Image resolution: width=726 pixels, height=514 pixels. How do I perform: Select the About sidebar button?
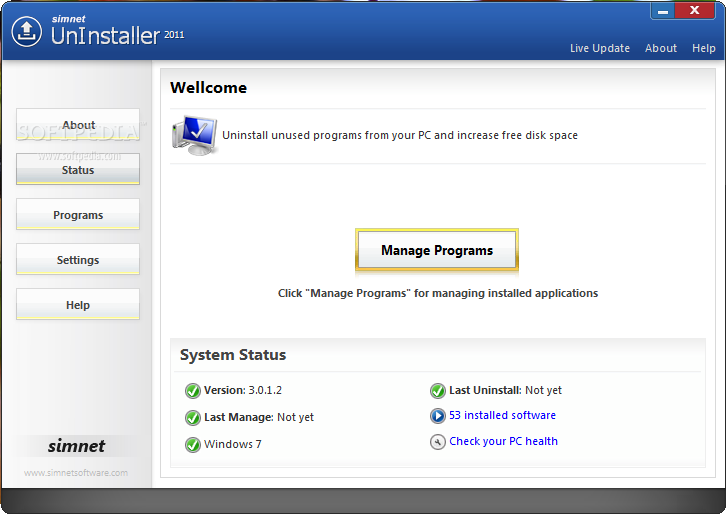pyautogui.click(x=78, y=125)
